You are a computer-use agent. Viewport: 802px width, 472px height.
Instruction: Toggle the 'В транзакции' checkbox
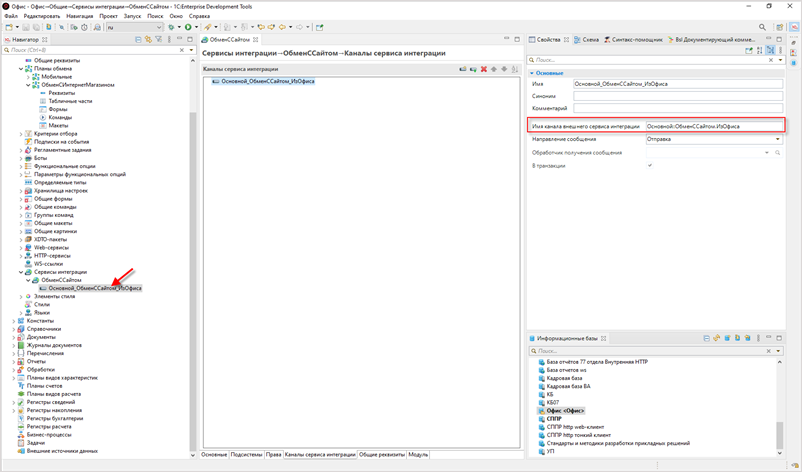[650, 165]
